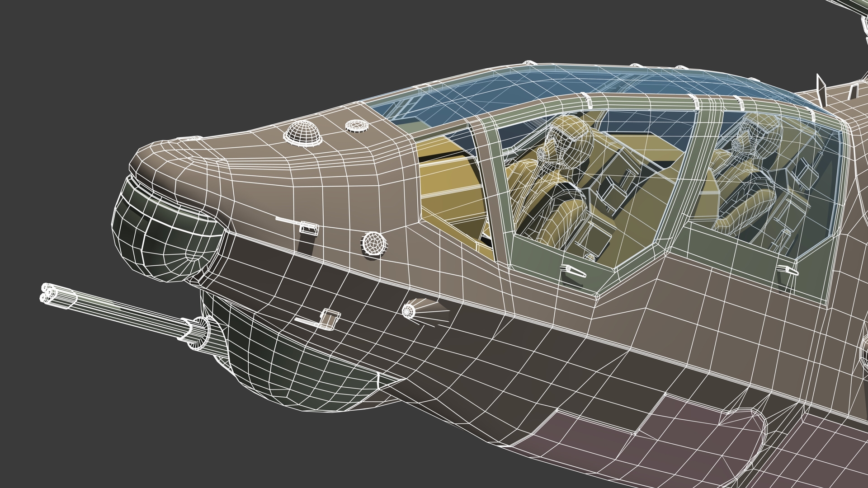868x488 pixels.
Task: Click the cone-shaped light on lower fuselage
Action: click(x=411, y=310)
